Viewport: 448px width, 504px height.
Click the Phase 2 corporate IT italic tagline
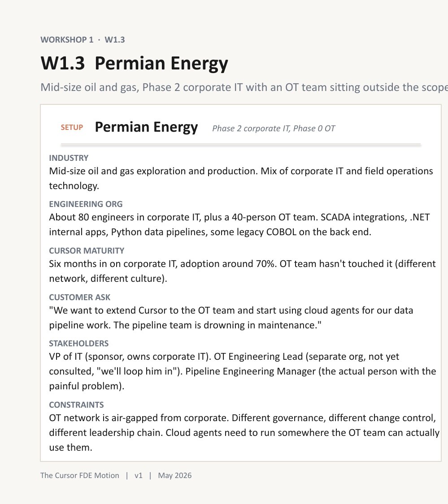tap(274, 128)
